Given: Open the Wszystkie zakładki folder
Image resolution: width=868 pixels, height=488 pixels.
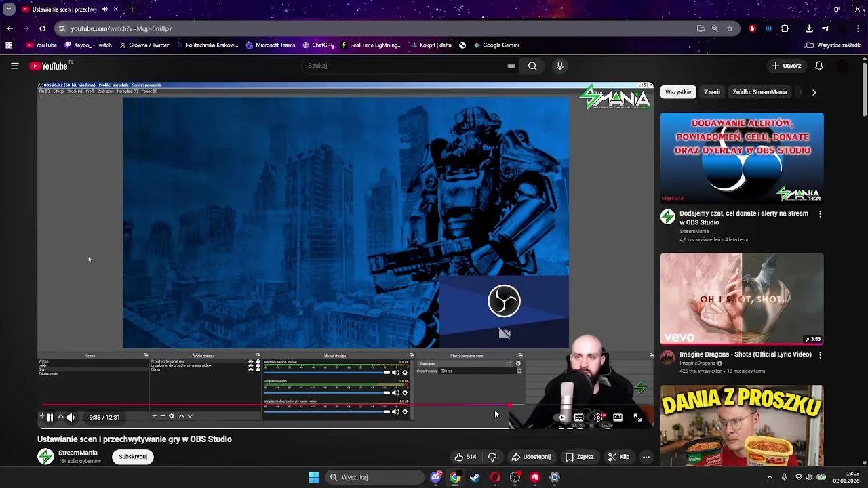Looking at the screenshot, I should click(834, 45).
